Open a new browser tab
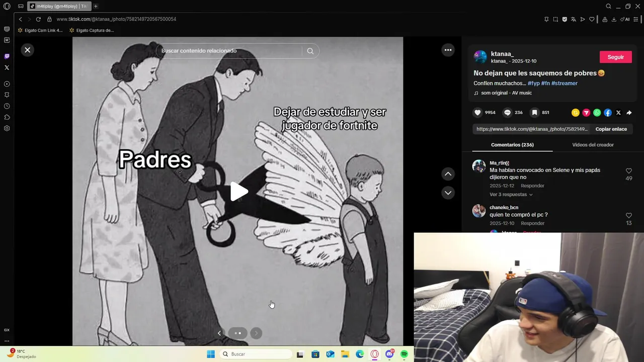Viewport: 644px width, 362px height. click(x=96, y=6)
